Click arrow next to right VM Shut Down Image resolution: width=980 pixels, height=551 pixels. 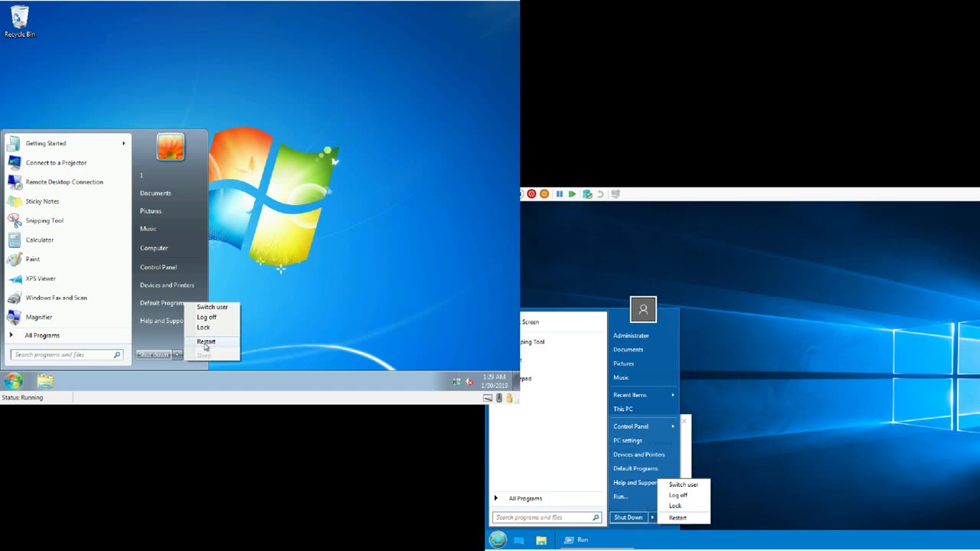click(652, 517)
